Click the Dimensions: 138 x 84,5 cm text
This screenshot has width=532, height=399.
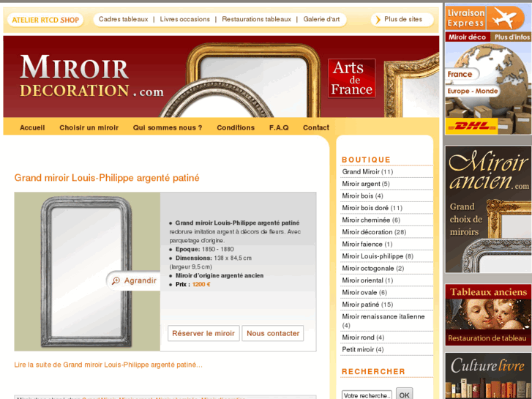pyautogui.click(x=214, y=258)
